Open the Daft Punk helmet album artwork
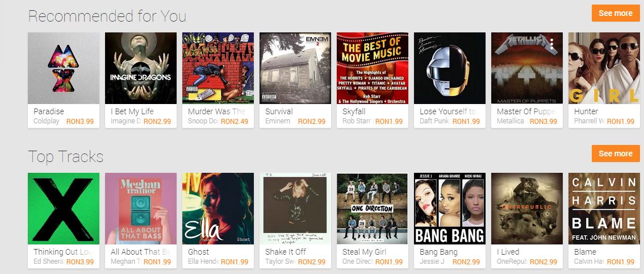644x274 pixels. [x=450, y=68]
